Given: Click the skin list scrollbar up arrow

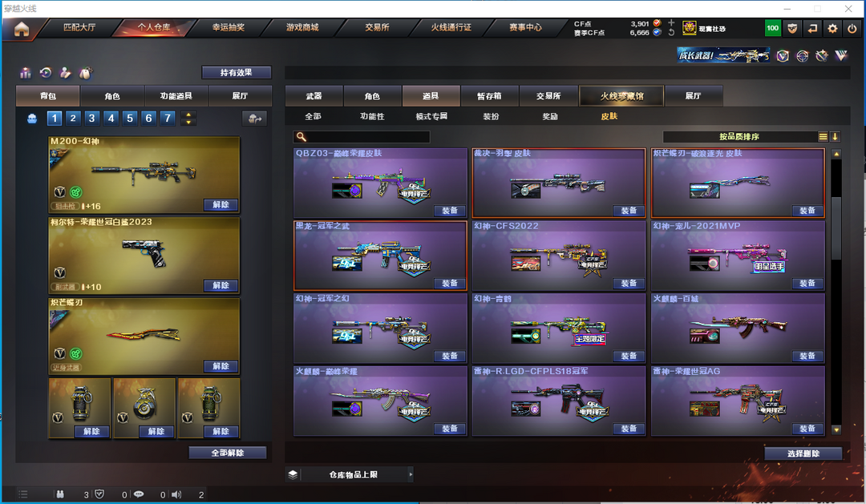Looking at the screenshot, I should pos(836,154).
